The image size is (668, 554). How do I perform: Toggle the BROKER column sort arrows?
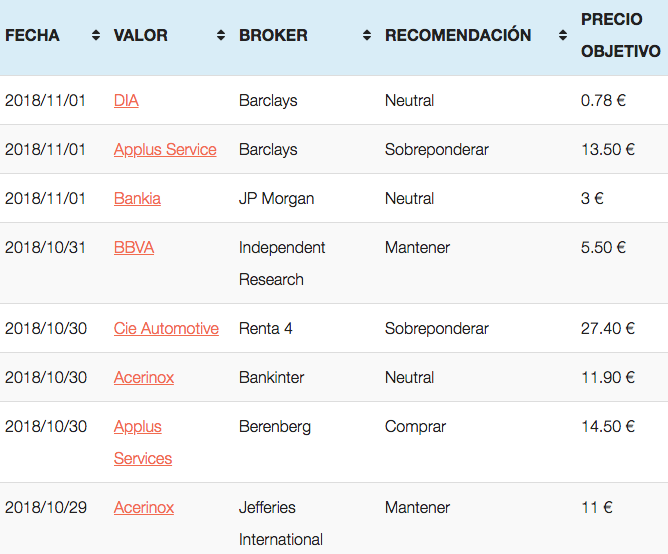click(x=367, y=35)
